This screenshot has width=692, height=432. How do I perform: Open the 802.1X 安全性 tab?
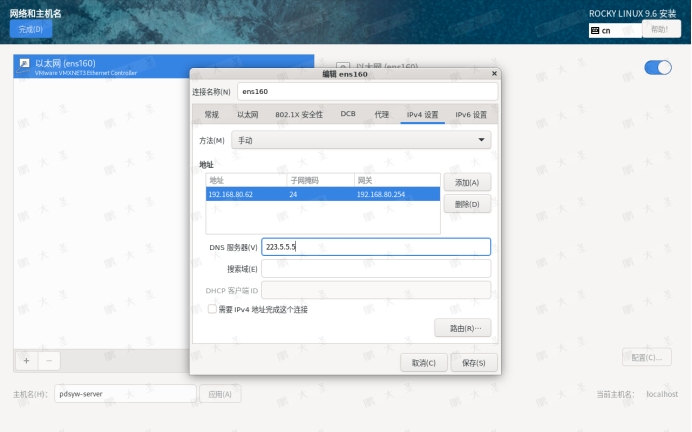(x=299, y=114)
